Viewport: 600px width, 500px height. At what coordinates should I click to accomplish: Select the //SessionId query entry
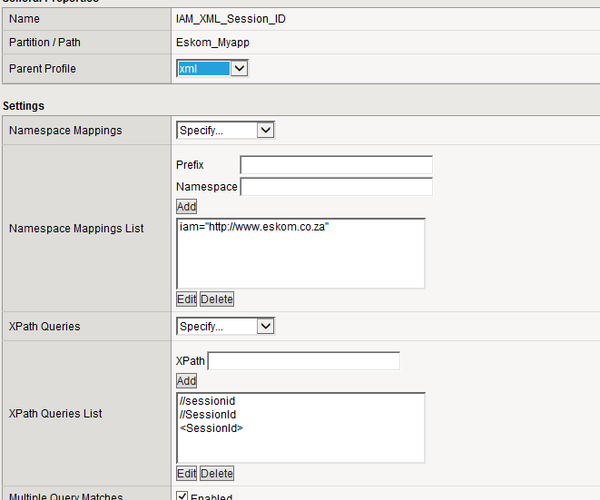pyautogui.click(x=207, y=414)
